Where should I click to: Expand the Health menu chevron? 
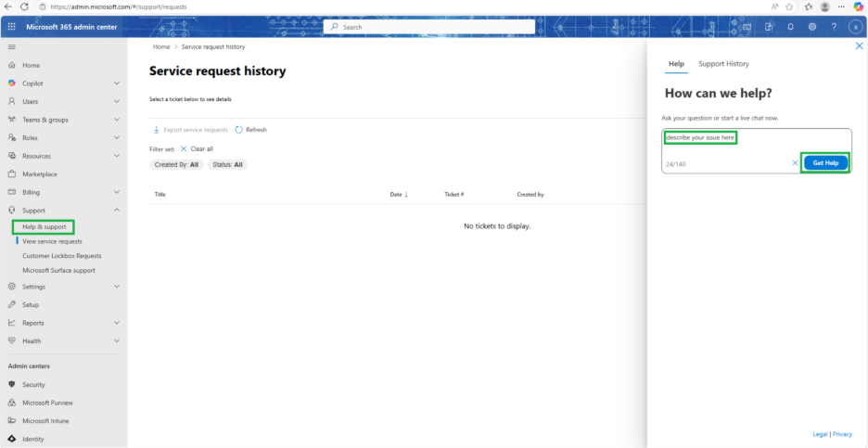coord(116,341)
